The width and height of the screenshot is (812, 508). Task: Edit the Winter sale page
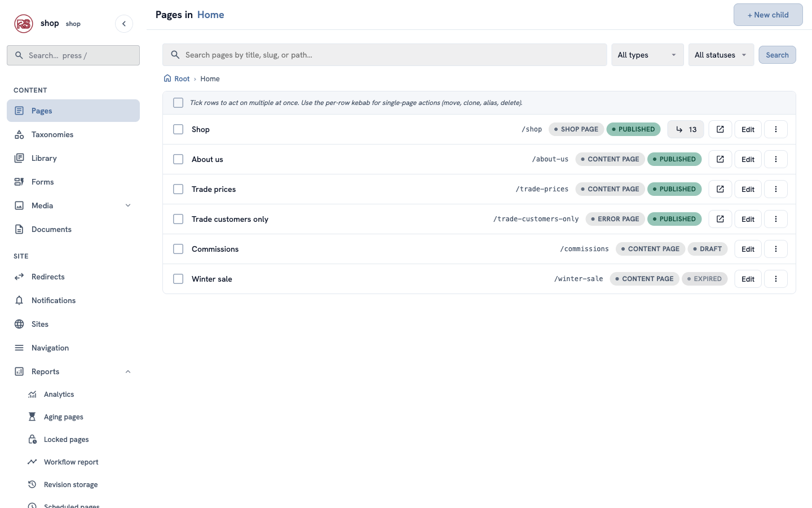[748, 279]
